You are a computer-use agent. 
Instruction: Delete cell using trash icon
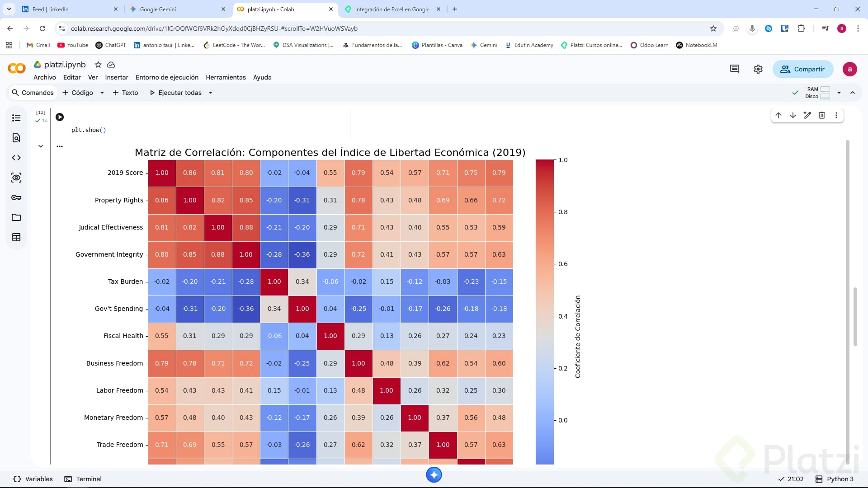coord(822,115)
